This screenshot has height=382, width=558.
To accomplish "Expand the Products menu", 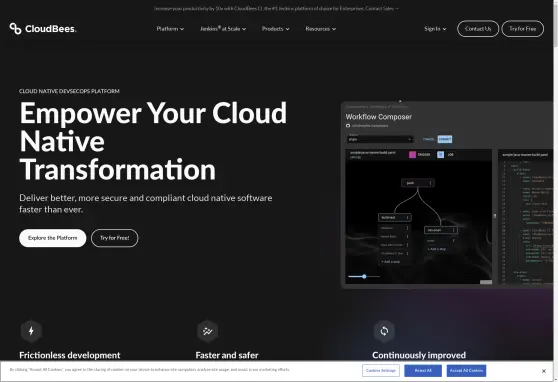I will coord(275,29).
